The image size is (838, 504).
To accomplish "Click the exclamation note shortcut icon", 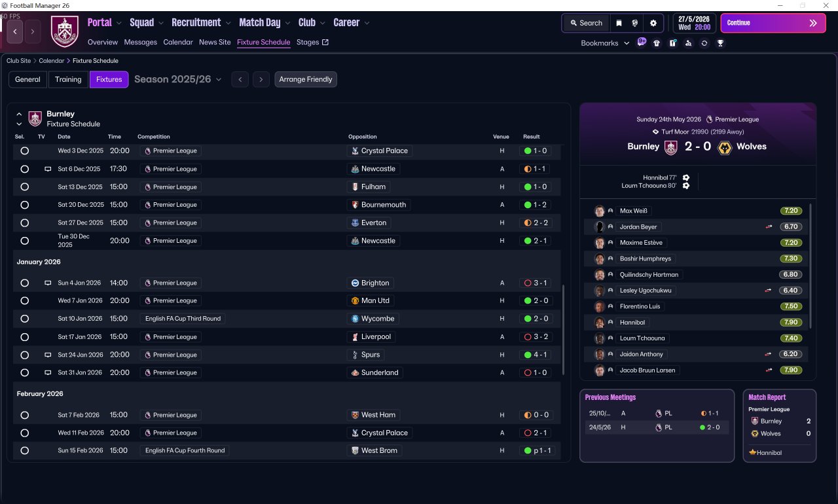I will pyautogui.click(x=672, y=43).
